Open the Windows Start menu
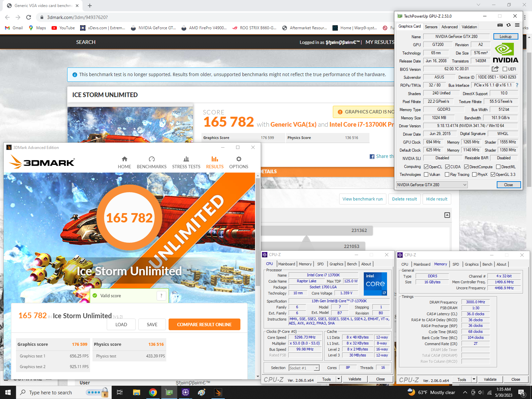 [x=8, y=392]
